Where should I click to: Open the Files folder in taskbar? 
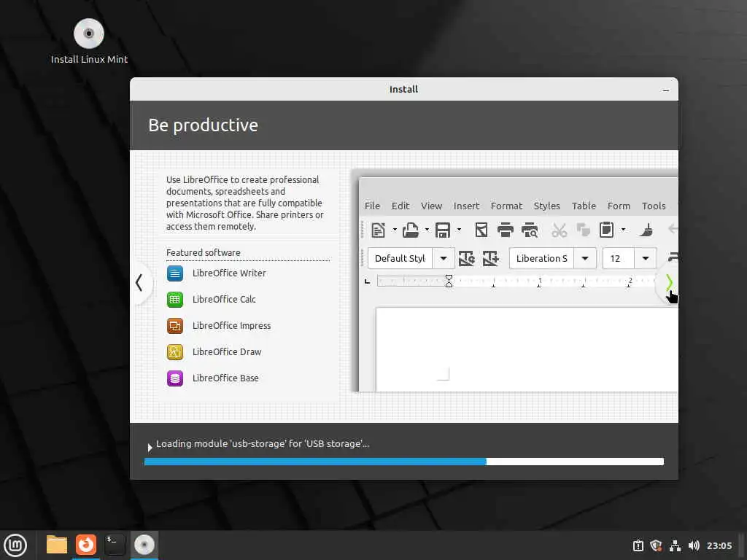click(57, 545)
